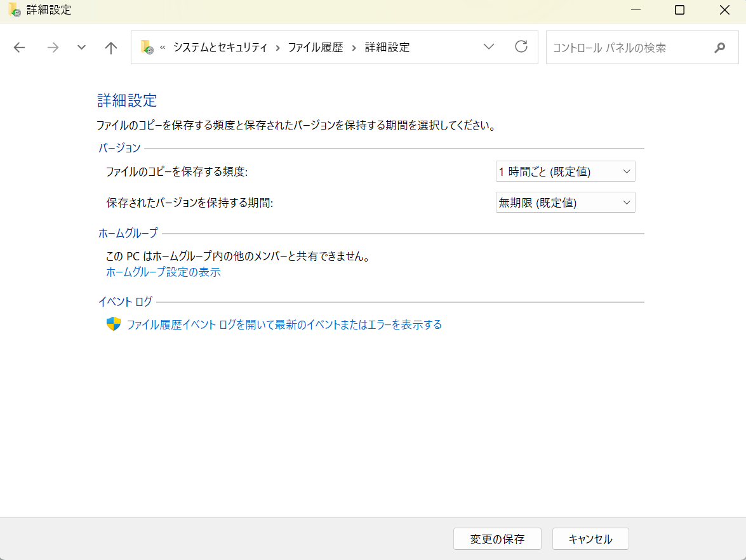
Task: Click the Forward navigation arrow
Action: [x=53, y=48]
